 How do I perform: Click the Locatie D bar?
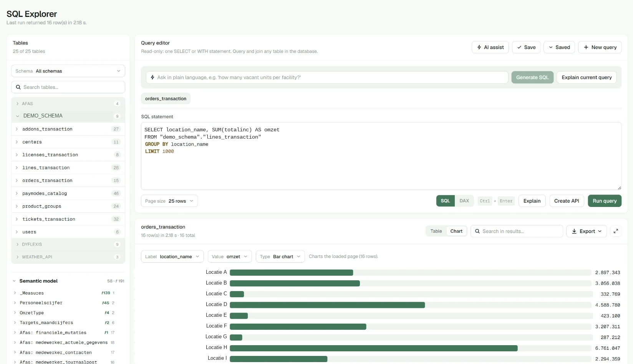coord(327,305)
